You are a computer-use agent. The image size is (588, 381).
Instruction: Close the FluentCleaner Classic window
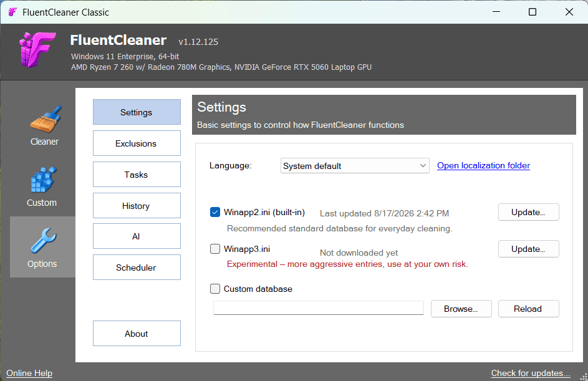point(569,12)
